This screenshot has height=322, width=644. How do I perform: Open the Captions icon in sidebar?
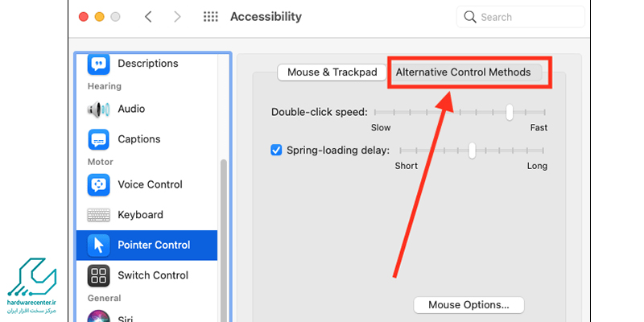tap(98, 139)
